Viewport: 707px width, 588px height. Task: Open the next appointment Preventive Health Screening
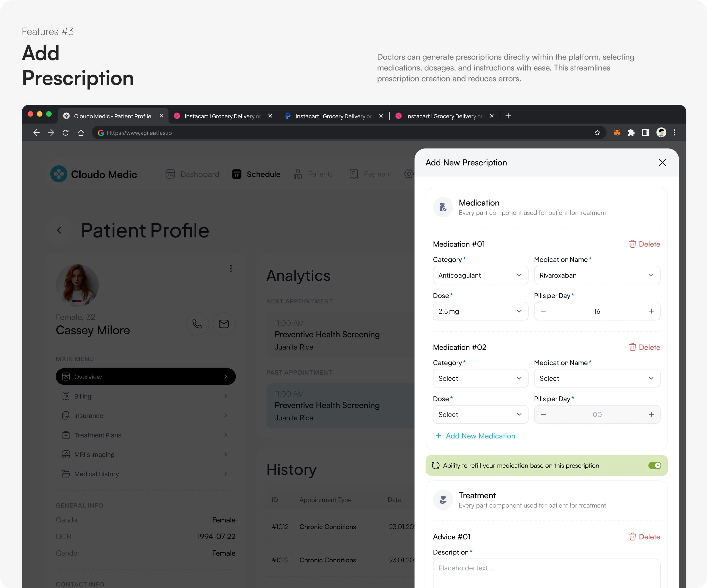[340, 335]
